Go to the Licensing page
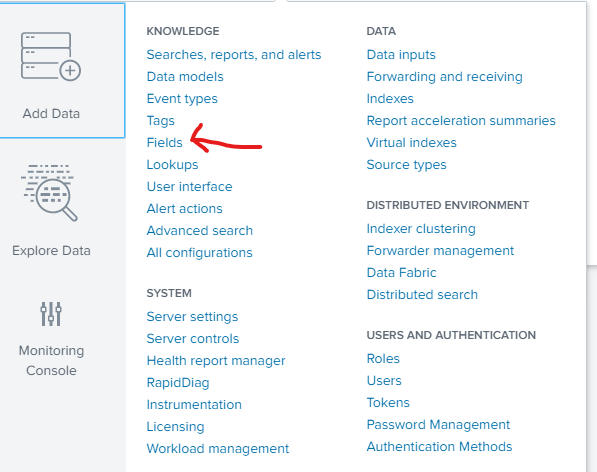 click(176, 427)
